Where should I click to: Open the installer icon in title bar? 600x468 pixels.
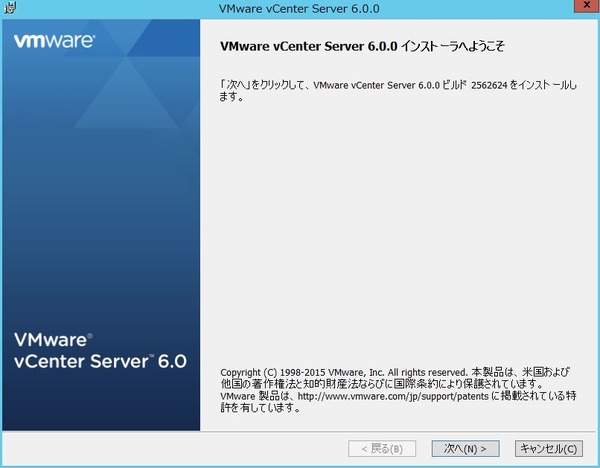(x=9, y=8)
